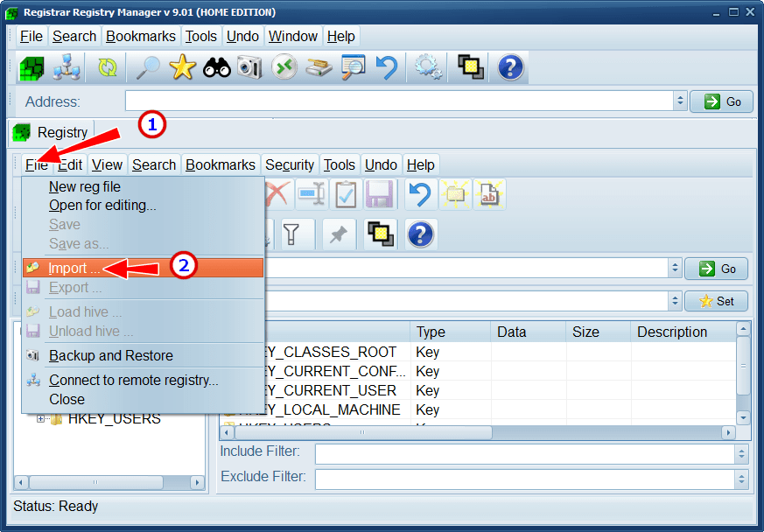This screenshot has width=764, height=532.
Task: Open the Include Filter dropdown
Action: (741, 453)
